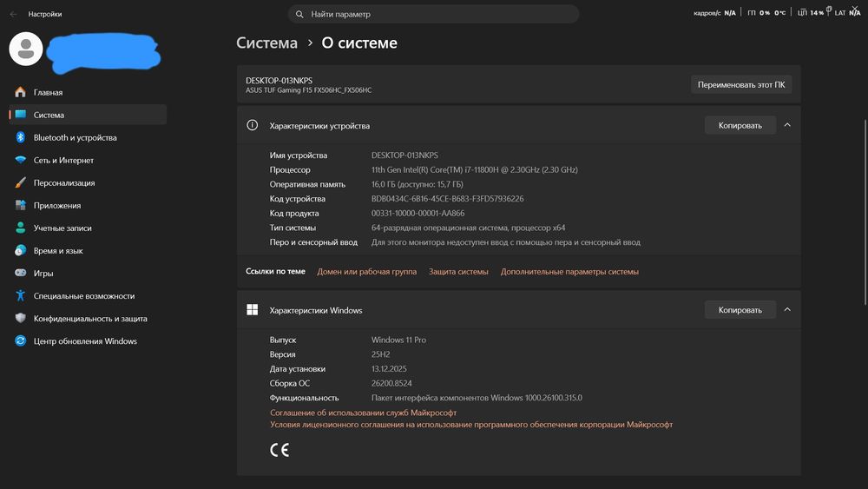
Task: Click the RAM value 16,0 ГБ
Action: (x=418, y=184)
